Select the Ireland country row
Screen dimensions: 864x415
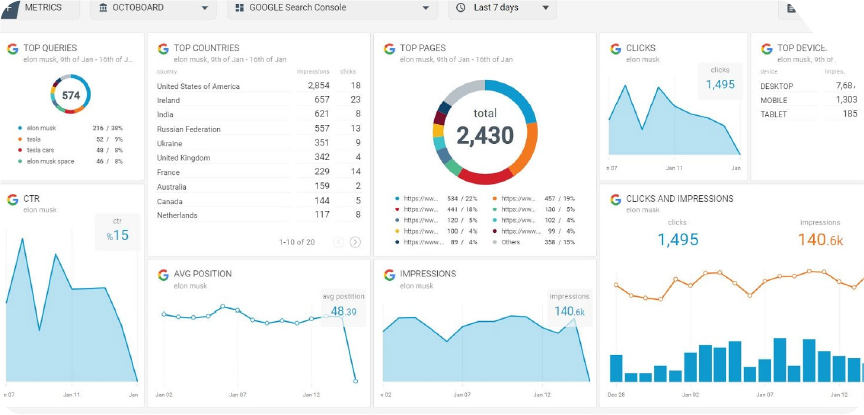coord(259,100)
